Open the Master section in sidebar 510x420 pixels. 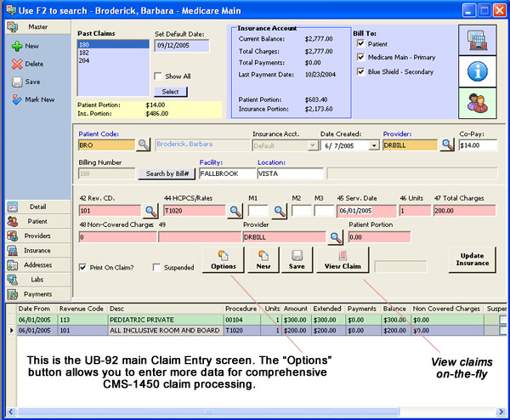pyautogui.click(x=34, y=27)
